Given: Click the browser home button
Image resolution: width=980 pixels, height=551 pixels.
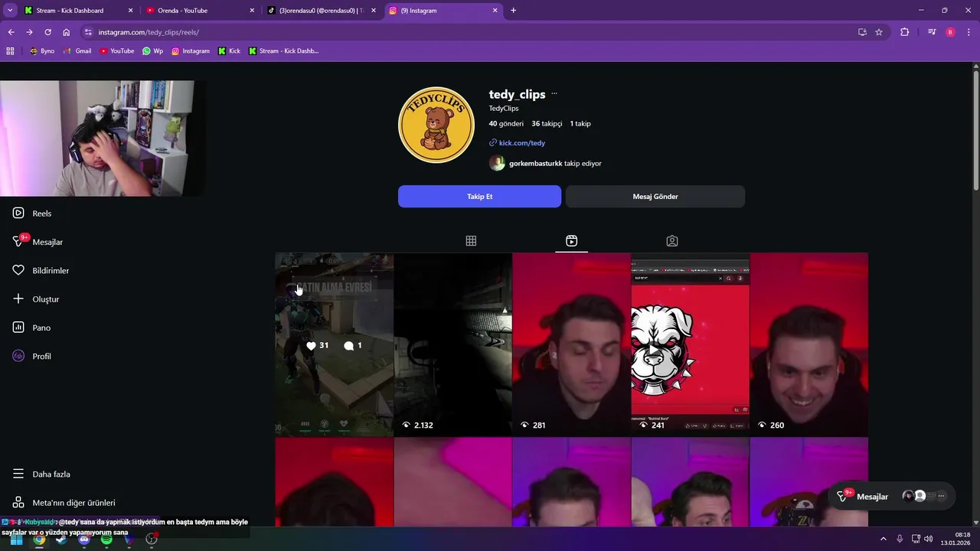Looking at the screenshot, I should coord(67,32).
